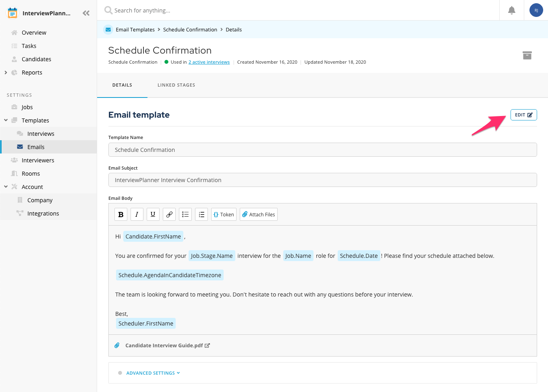Screen dimensions: 548x392
Task: Click the Template Name field
Action: point(322,149)
